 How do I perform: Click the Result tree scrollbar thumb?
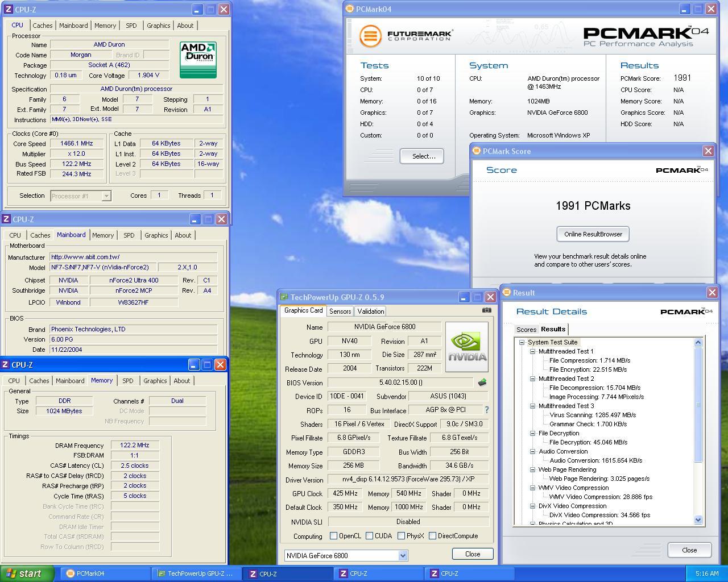point(698,405)
